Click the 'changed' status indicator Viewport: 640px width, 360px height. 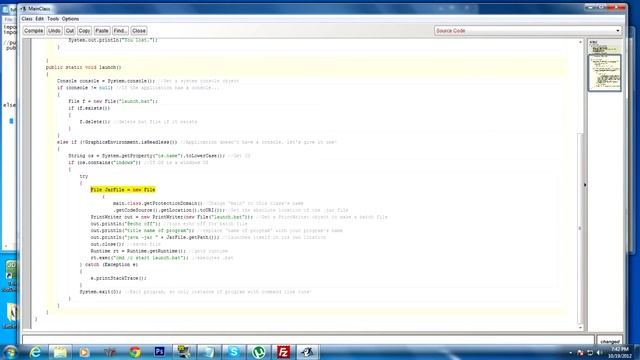point(610,341)
